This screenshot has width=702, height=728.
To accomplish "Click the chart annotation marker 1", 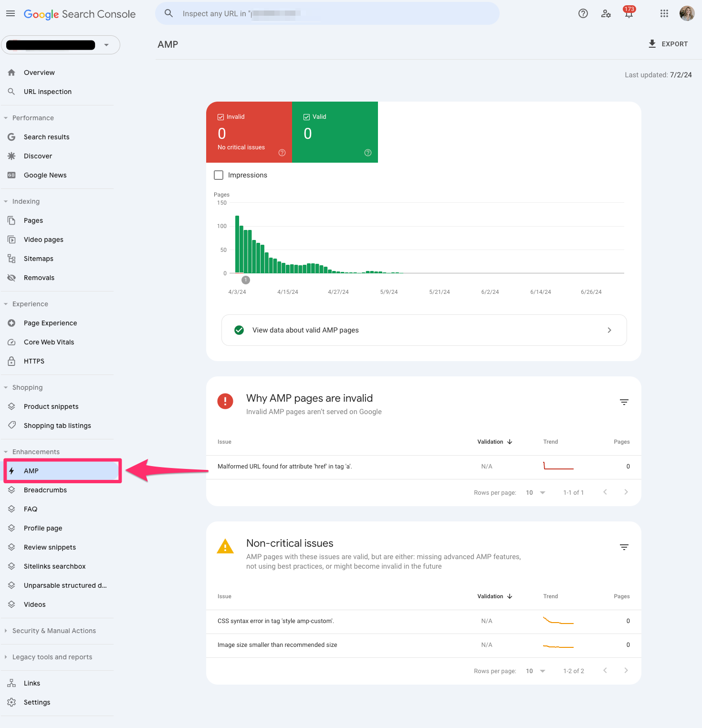I will pos(246,280).
